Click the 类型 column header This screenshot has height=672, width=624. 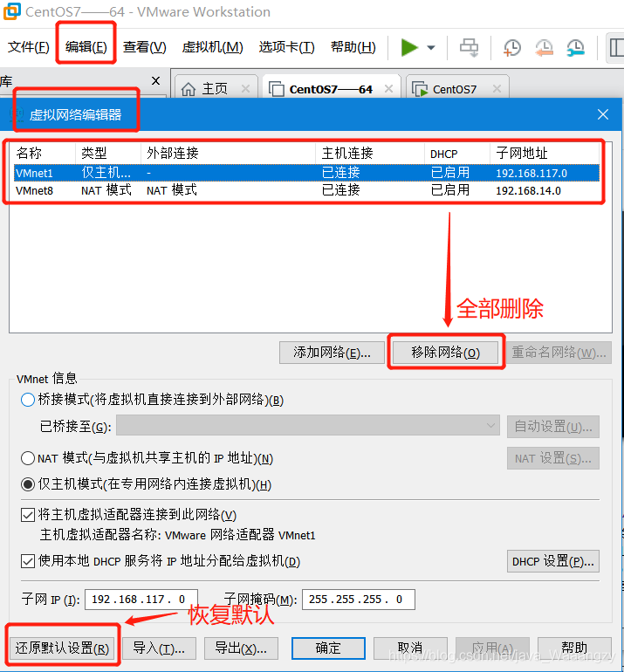pos(108,153)
